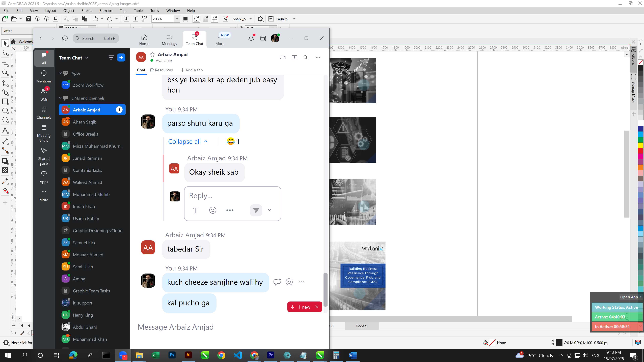Collapse the Apps section

60,73
